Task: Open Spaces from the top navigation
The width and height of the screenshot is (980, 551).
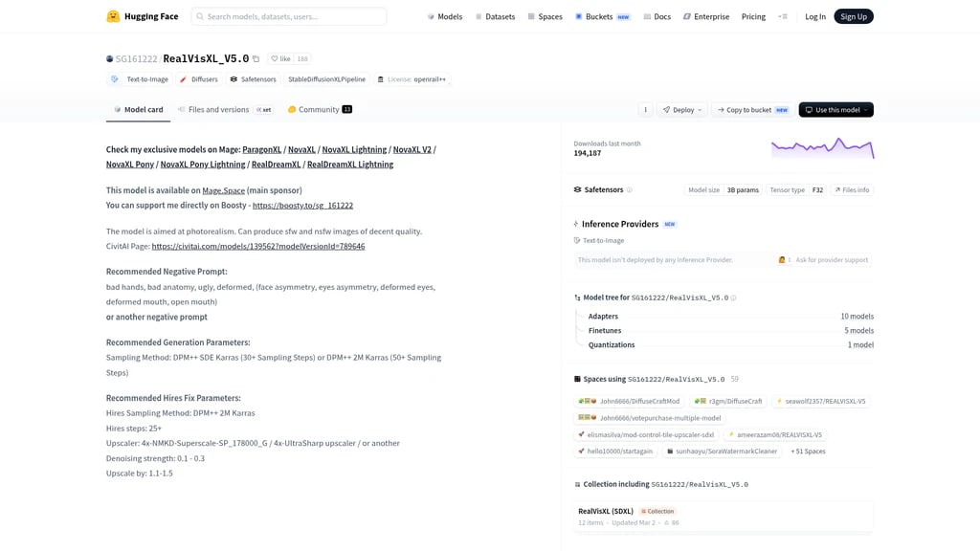Action: 545,17
